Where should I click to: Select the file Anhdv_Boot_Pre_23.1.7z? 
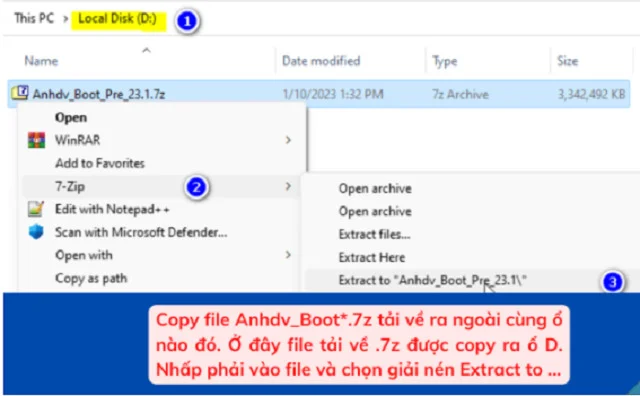[99, 94]
